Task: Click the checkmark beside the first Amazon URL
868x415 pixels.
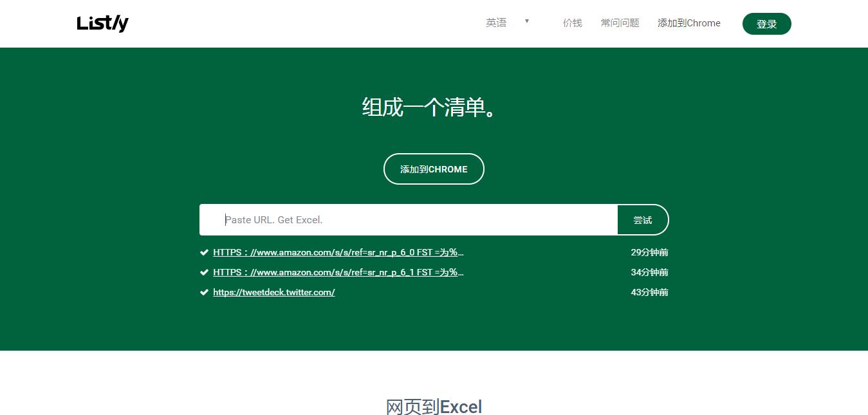Action: [x=204, y=252]
